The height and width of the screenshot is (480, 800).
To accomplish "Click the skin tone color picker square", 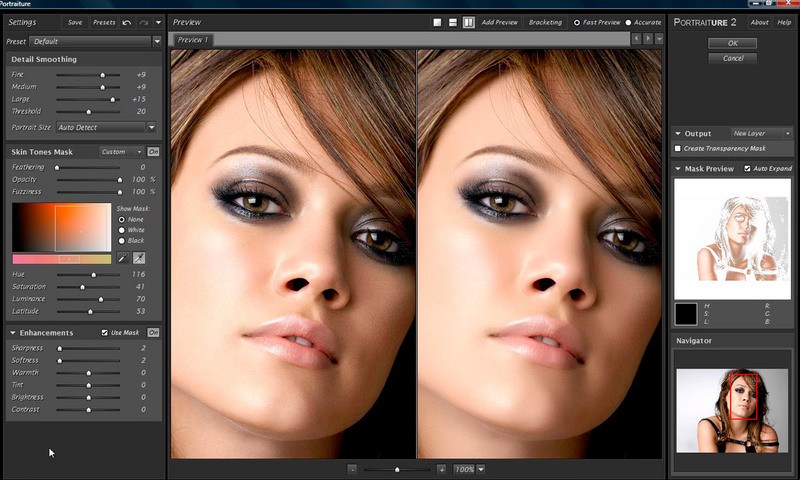I will (61, 227).
